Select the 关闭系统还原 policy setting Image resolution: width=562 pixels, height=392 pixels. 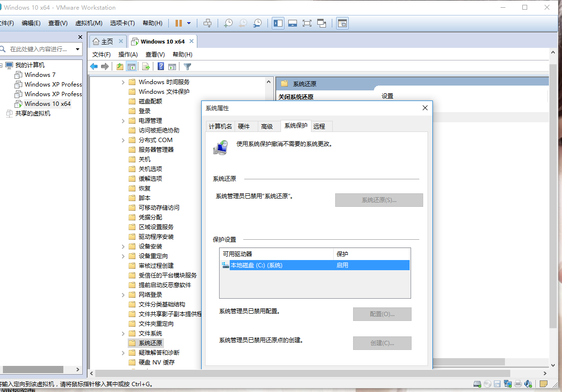[296, 97]
